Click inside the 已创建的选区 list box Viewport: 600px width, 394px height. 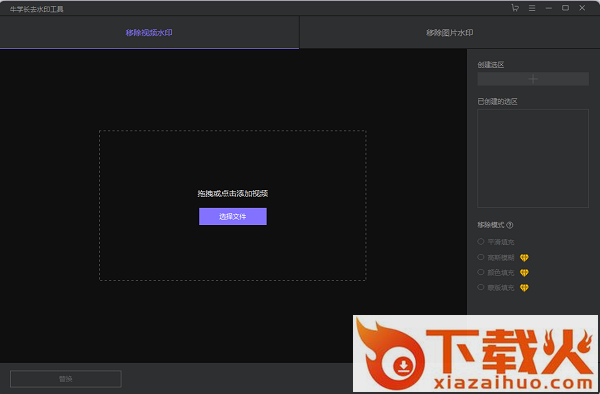(x=533, y=158)
